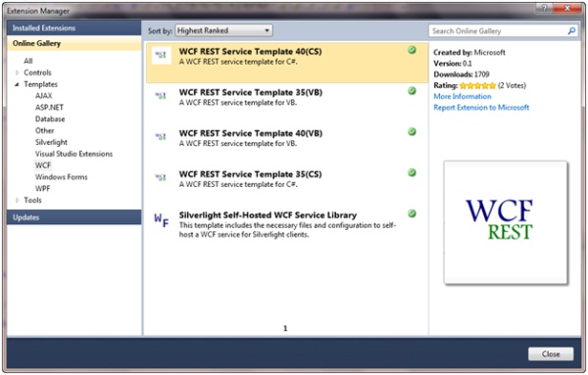This screenshot has width=588, height=375.
Task: Click Created by: Microsoft text
Action: click(x=469, y=53)
